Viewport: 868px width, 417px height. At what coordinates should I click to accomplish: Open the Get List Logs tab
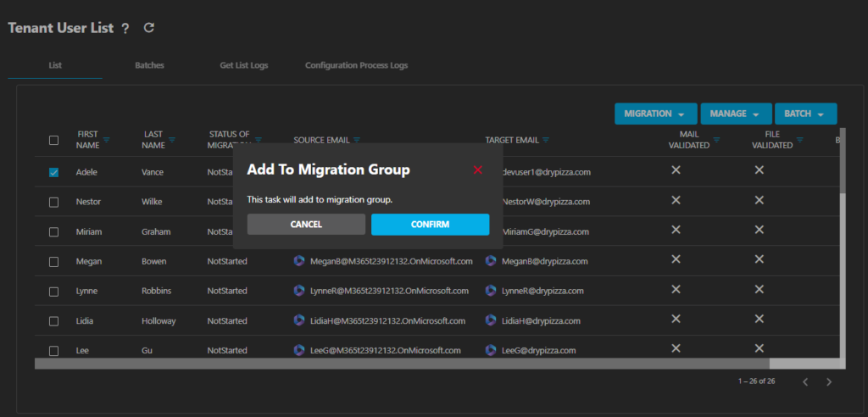(243, 65)
